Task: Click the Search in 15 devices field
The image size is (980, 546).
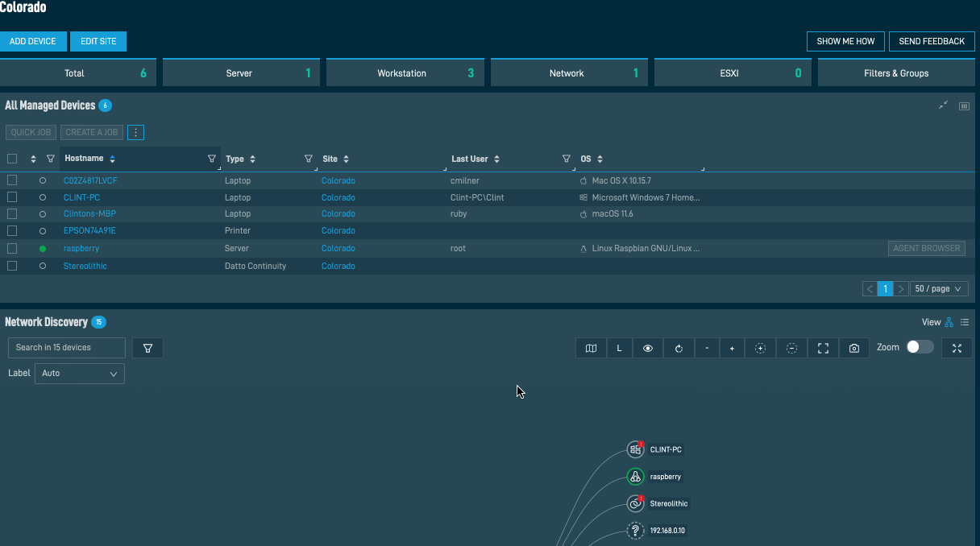Action: 67,348
